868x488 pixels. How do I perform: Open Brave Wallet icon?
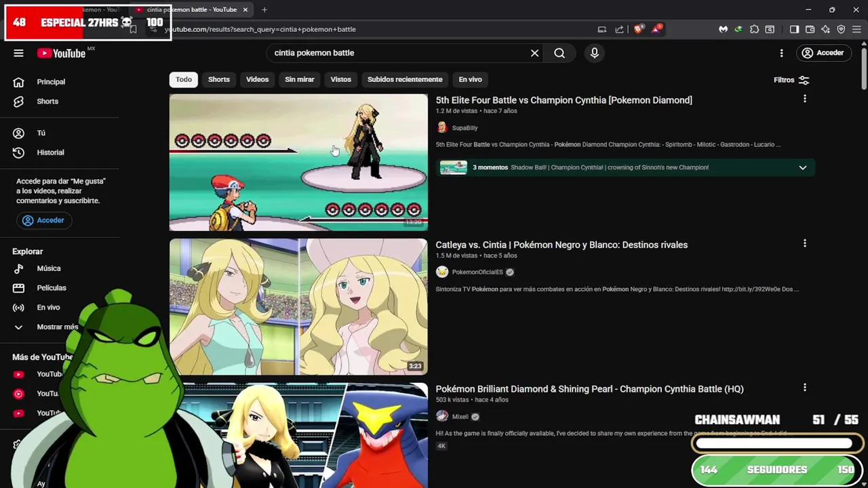point(810,29)
